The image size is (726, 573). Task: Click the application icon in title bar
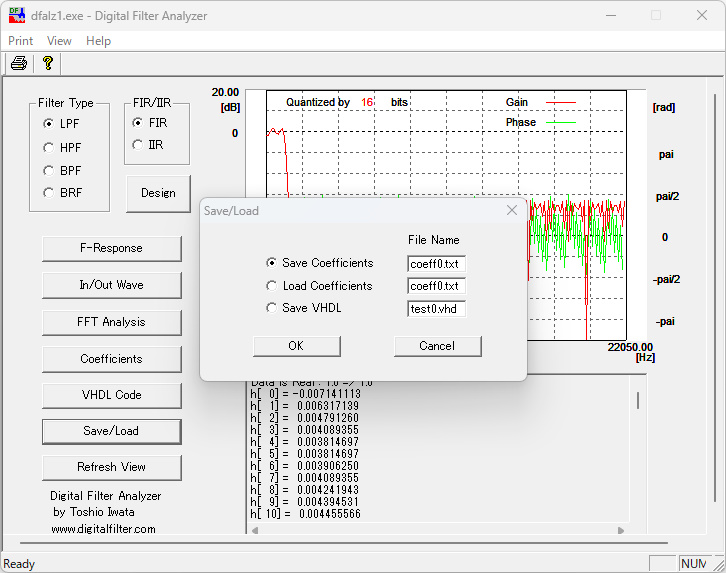click(x=17, y=15)
